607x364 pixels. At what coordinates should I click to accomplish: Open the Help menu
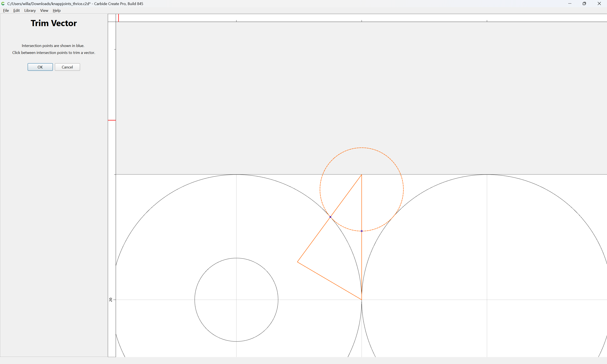(57, 10)
